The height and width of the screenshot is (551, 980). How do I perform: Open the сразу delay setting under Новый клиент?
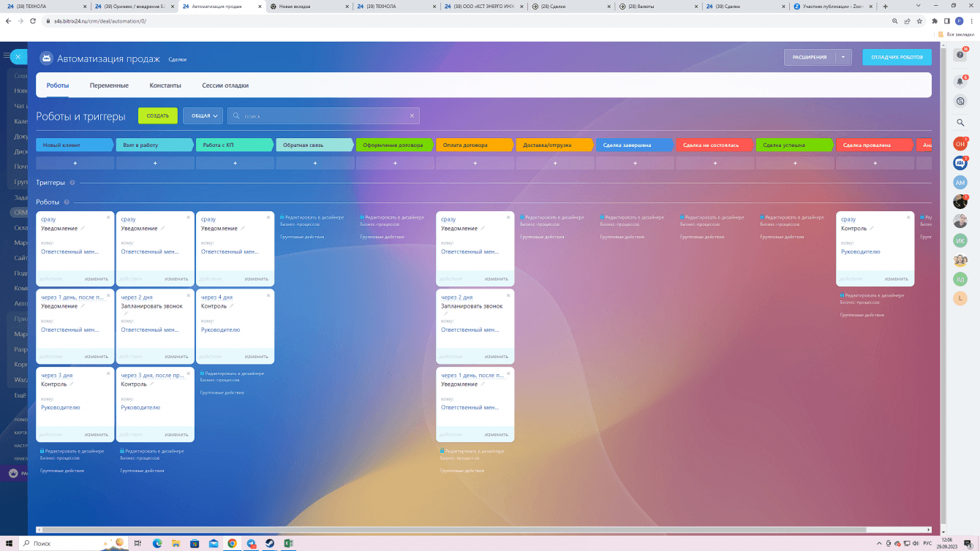[48, 219]
